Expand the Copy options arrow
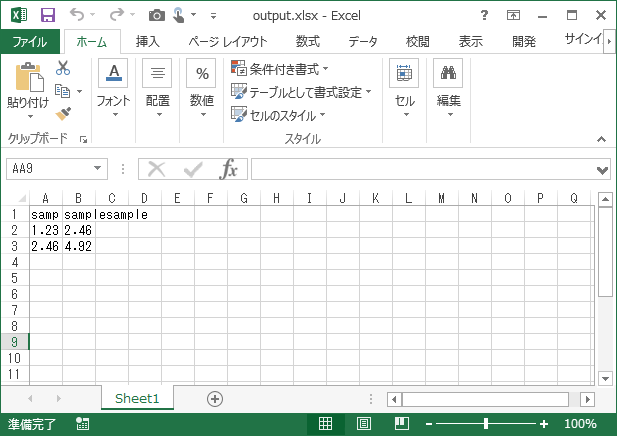Viewport: 617px width, 436px height. tap(79, 91)
